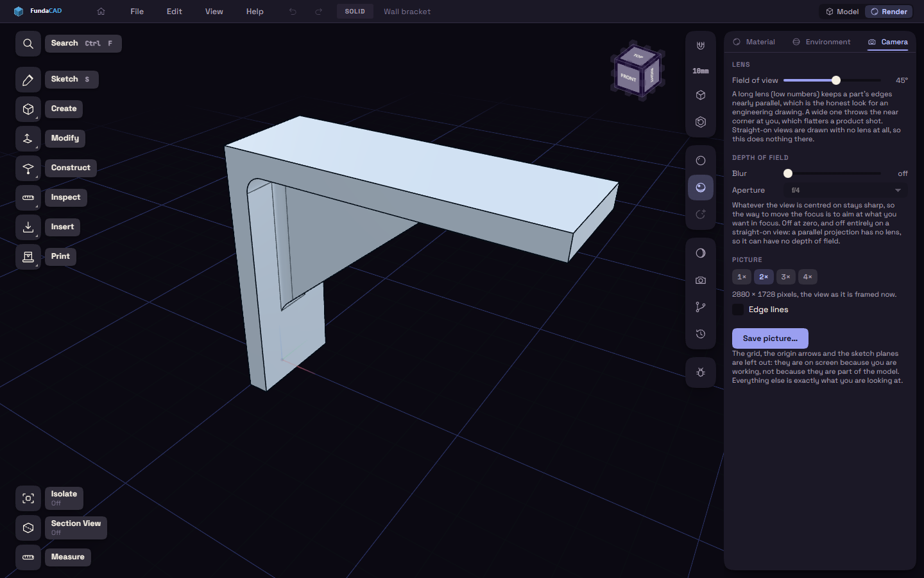Screen dimensions: 924x578
Task: Click the Field of view slider handle
Action: tap(836, 80)
